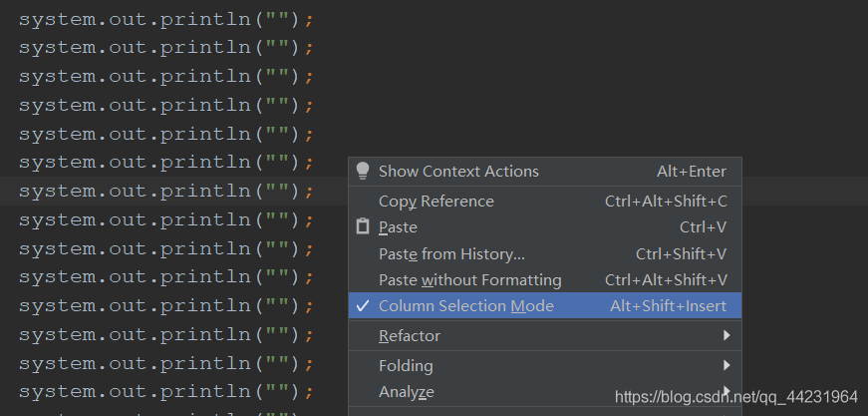Click the Column Selection Mode label

(466, 306)
